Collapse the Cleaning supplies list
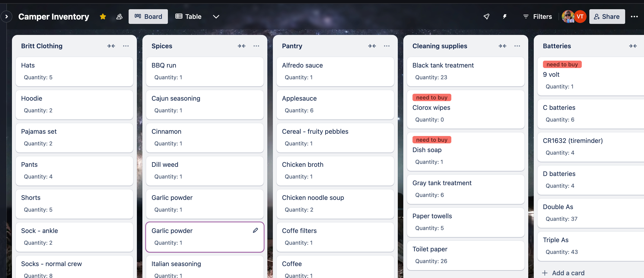Viewport: 644px width, 278px height. pos(503,46)
